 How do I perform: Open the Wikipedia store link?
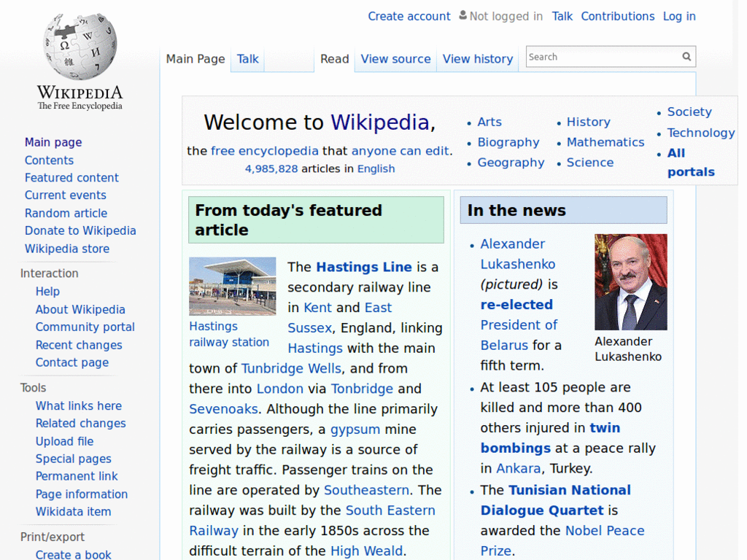pos(66,249)
